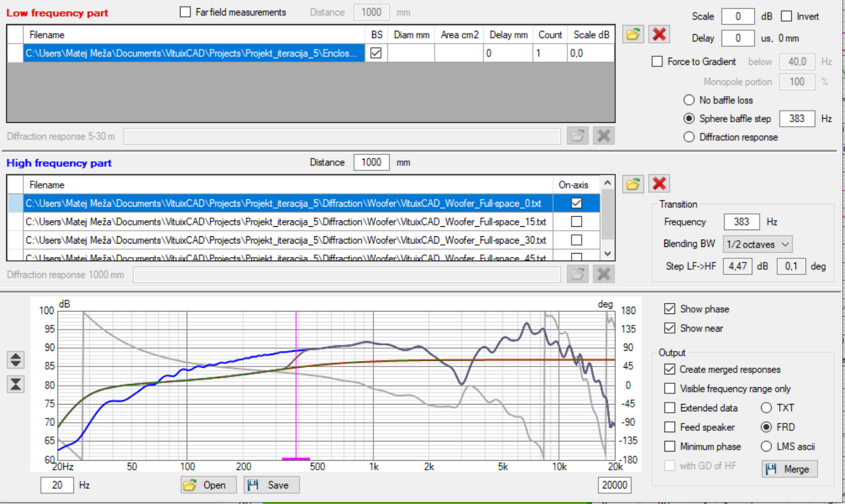Select Diffraction response radio option
Image resolution: width=845 pixels, height=504 pixels.
[x=688, y=137]
